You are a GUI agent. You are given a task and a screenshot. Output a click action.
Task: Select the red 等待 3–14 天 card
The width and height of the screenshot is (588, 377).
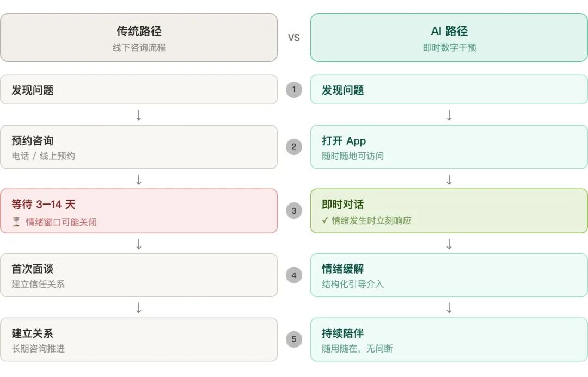pos(139,211)
